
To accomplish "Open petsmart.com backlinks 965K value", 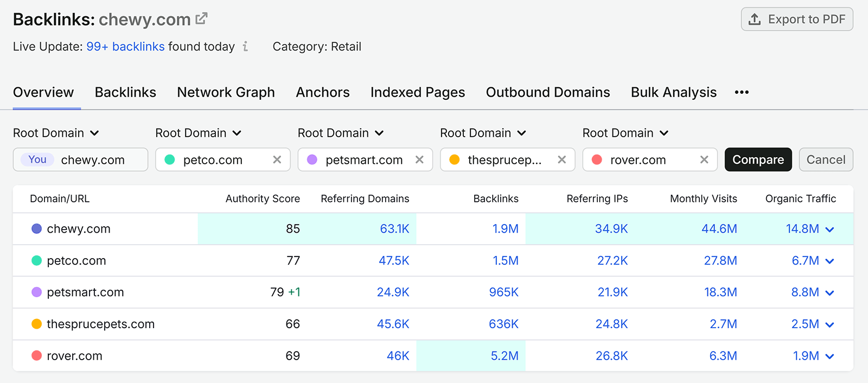I will (503, 292).
